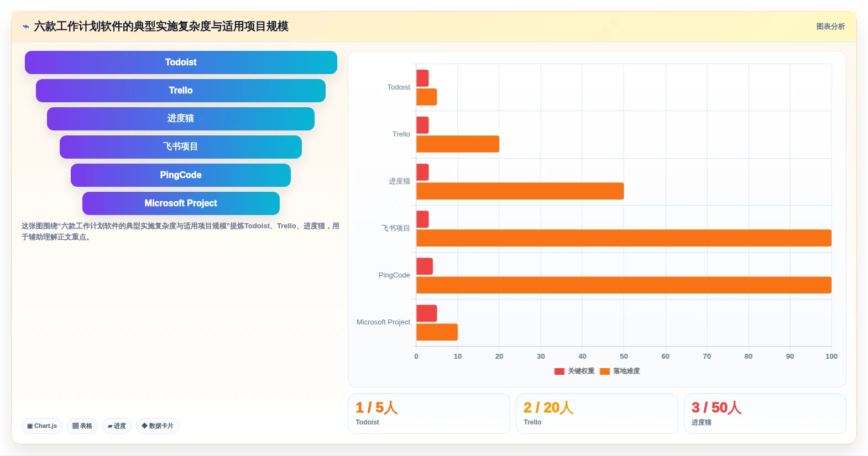Click PingCode orange 落地难度 bar
Image resolution: width=868 pixels, height=456 pixels.
(x=624, y=285)
